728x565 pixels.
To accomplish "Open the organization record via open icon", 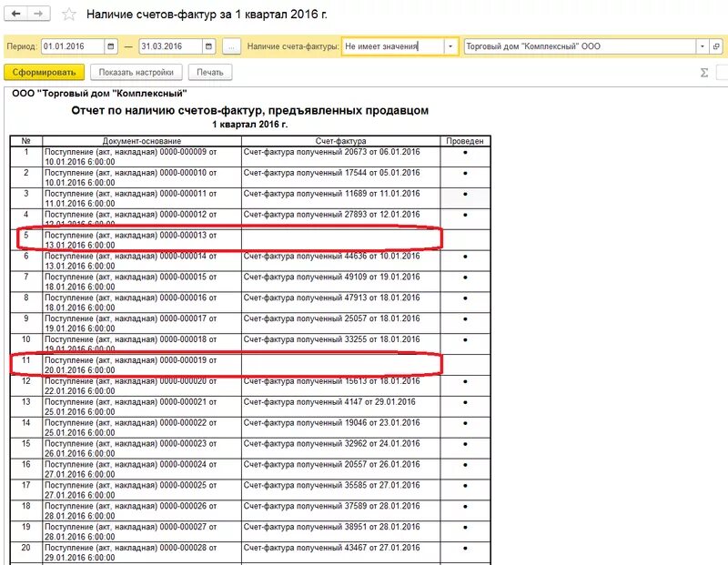I will point(716,46).
